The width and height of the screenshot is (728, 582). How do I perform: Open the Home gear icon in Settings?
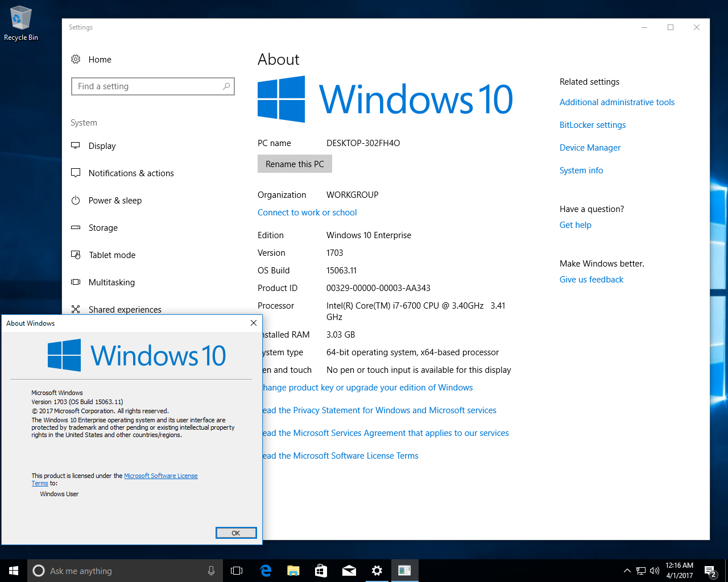76,59
